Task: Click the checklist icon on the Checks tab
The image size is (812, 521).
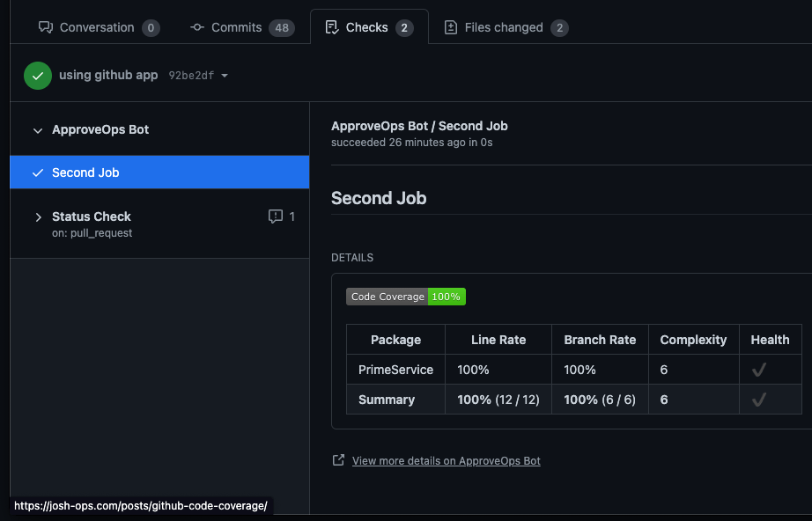Action: click(332, 26)
